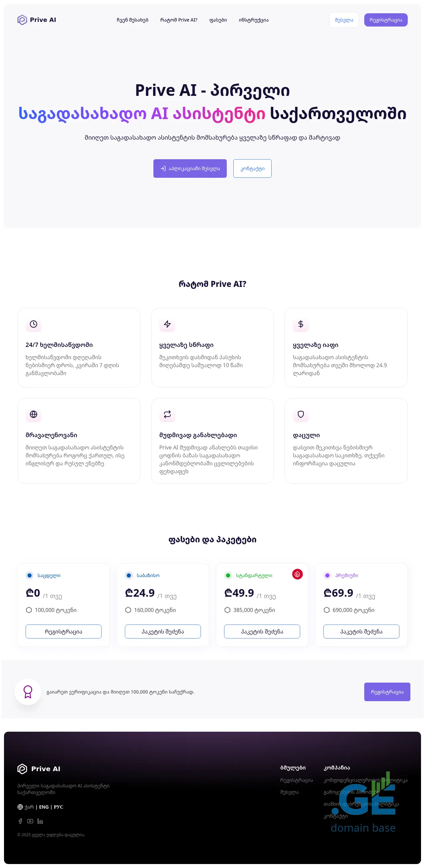
Task: Click the globe icon beside footer languages
Action: pos(20,807)
